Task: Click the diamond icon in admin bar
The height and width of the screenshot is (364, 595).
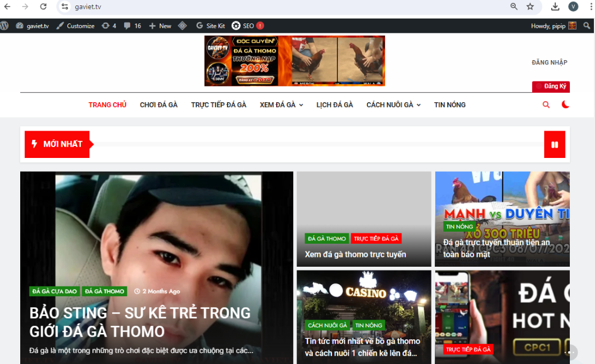Action: pyautogui.click(x=183, y=26)
